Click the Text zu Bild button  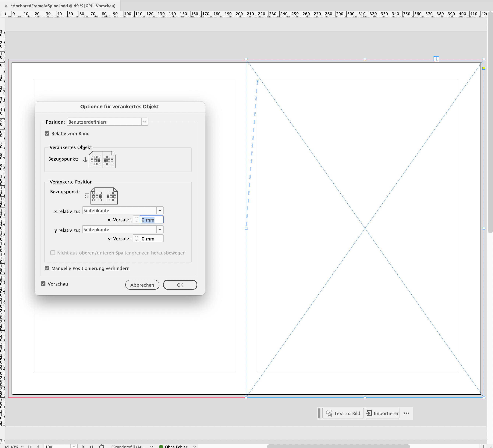pyautogui.click(x=343, y=413)
